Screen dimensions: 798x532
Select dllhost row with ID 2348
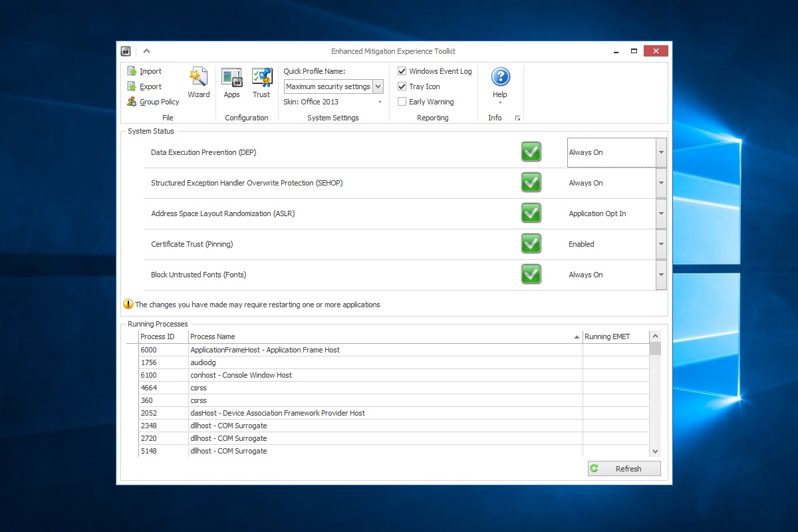tap(388, 426)
